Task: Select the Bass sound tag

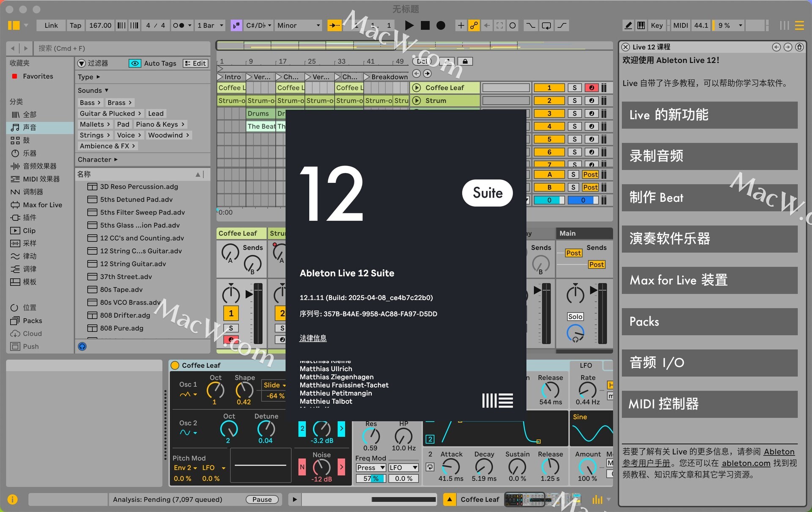Action: (x=90, y=102)
